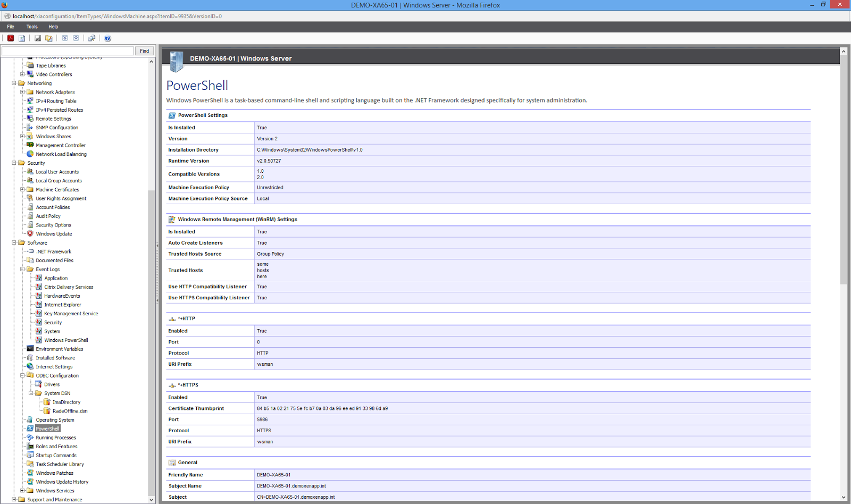This screenshot has width=851, height=504.
Task: Click the Network Load Balancing pie icon
Action: click(30, 154)
